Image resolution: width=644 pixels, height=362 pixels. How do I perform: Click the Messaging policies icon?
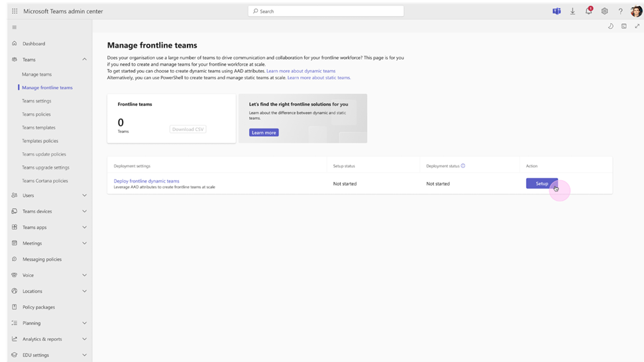tap(15, 259)
